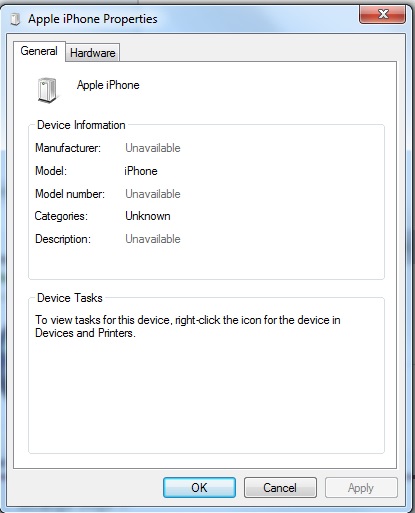
Task: Click the 'Description:' label
Action: 63,239
